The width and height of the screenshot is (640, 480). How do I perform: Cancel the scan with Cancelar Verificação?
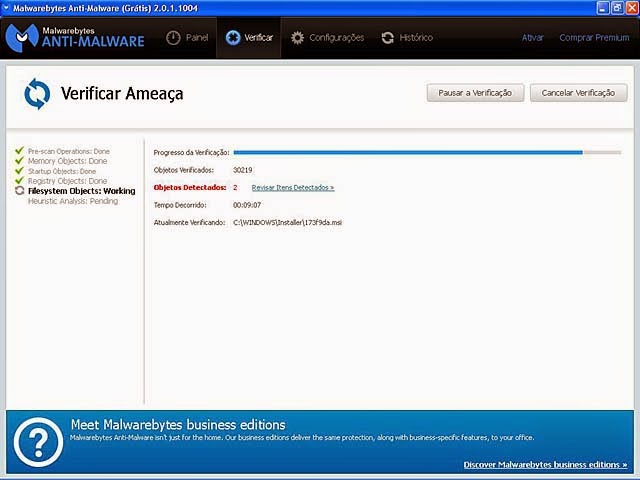tap(578, 93)
